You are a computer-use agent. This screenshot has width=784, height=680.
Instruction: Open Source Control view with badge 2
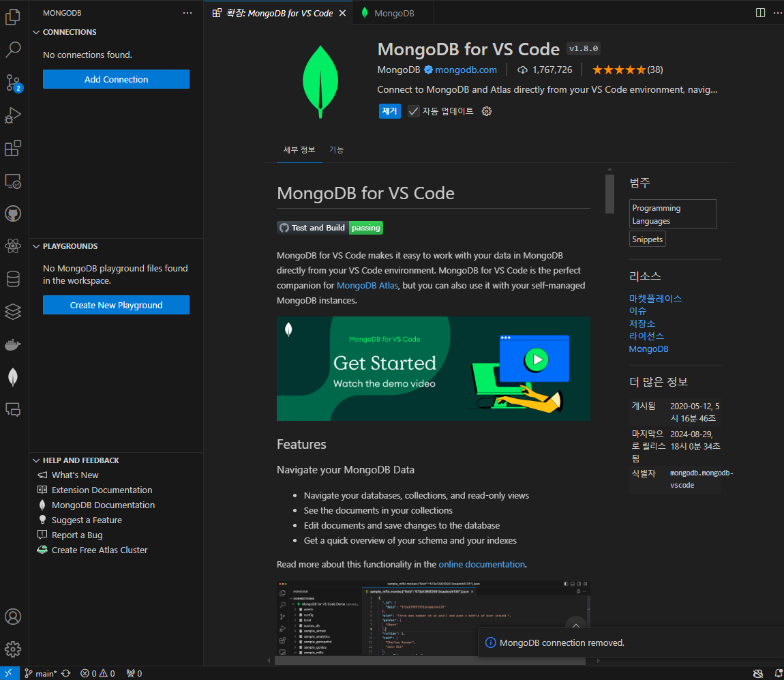click(x=13, y=83)
